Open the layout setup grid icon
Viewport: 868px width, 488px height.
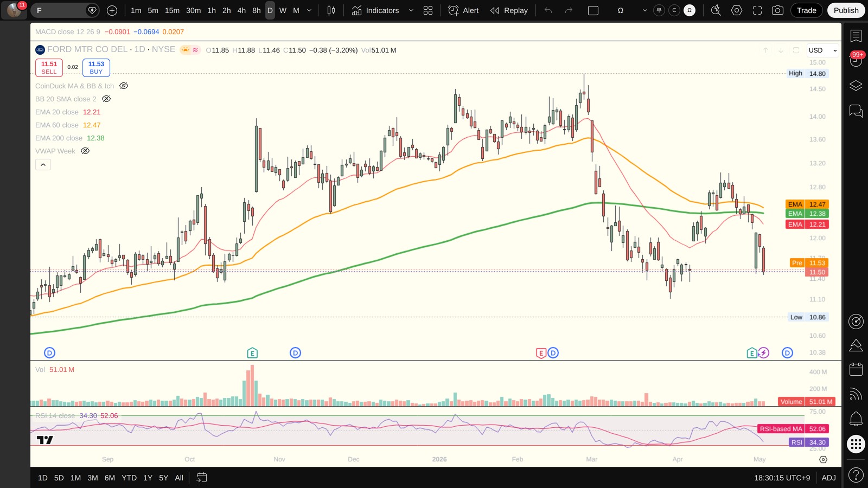click(428, 10)
